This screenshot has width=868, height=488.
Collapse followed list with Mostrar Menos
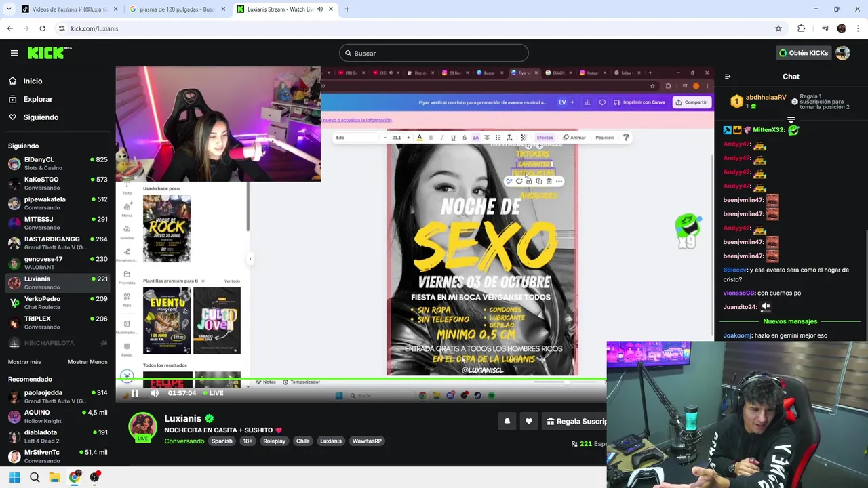pos(87,362)
